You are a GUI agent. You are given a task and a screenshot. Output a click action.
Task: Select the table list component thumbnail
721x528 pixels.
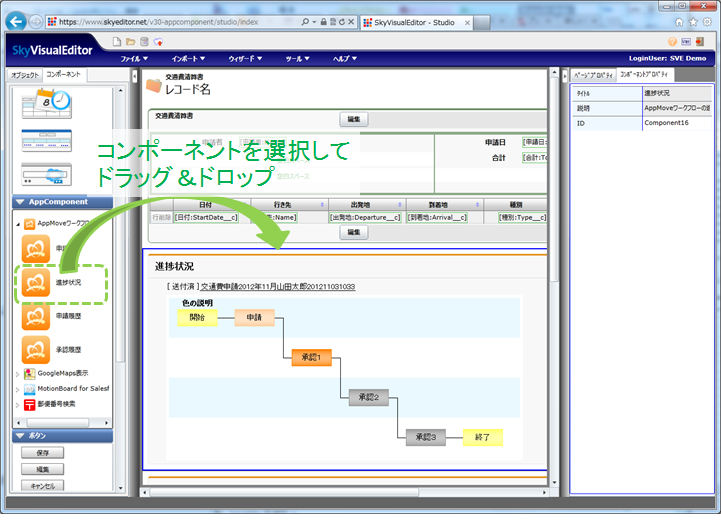(x=46, y=141)
